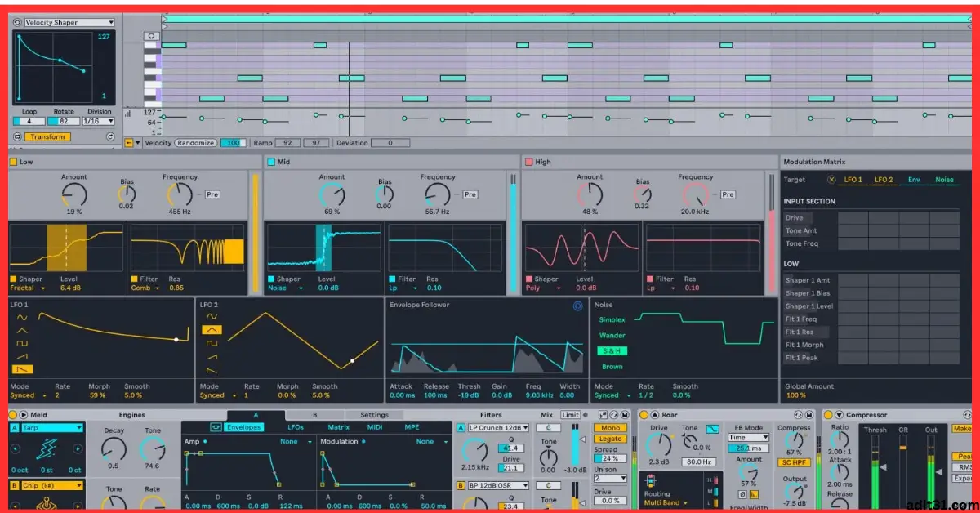The height and width of the screenshot is (513, 980).
Task: Toggle the Low band yellow square
Action: [x=13, y=162]
